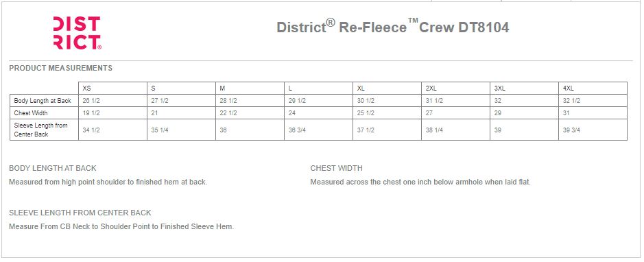Select the S sleeve length value 35 1/4
The image size is (644, 262).
pyautogui.click(x=160, y=130)
